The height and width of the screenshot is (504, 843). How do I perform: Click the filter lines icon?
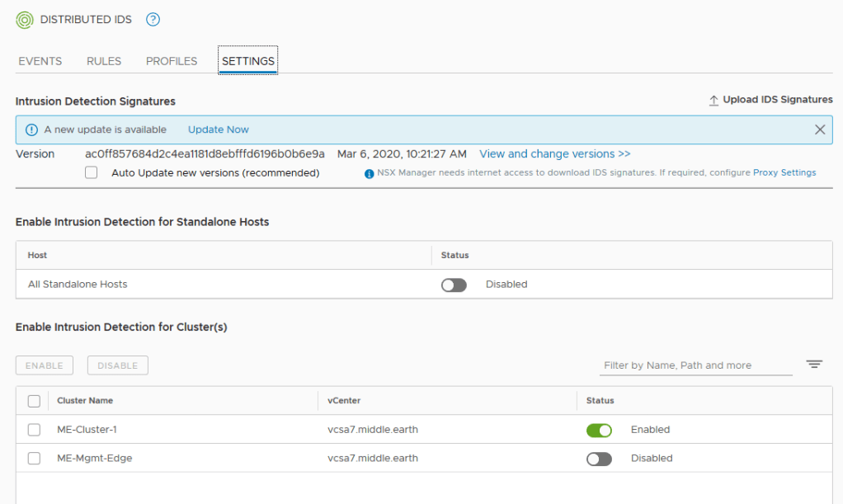coord(814,365)
